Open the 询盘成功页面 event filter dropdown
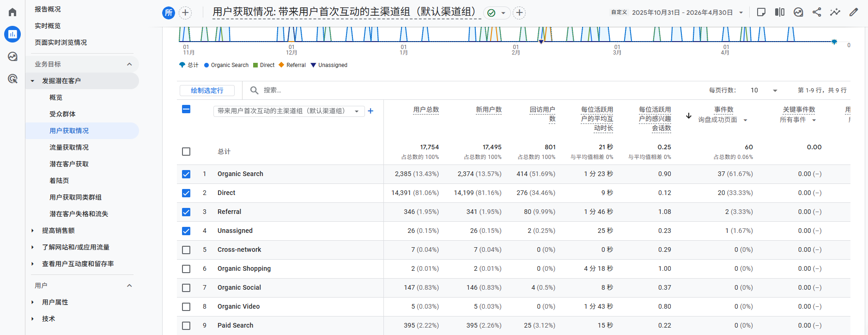The height and width of the screenshot is (335, 868). pyautogui.click(x=723, y=120)
